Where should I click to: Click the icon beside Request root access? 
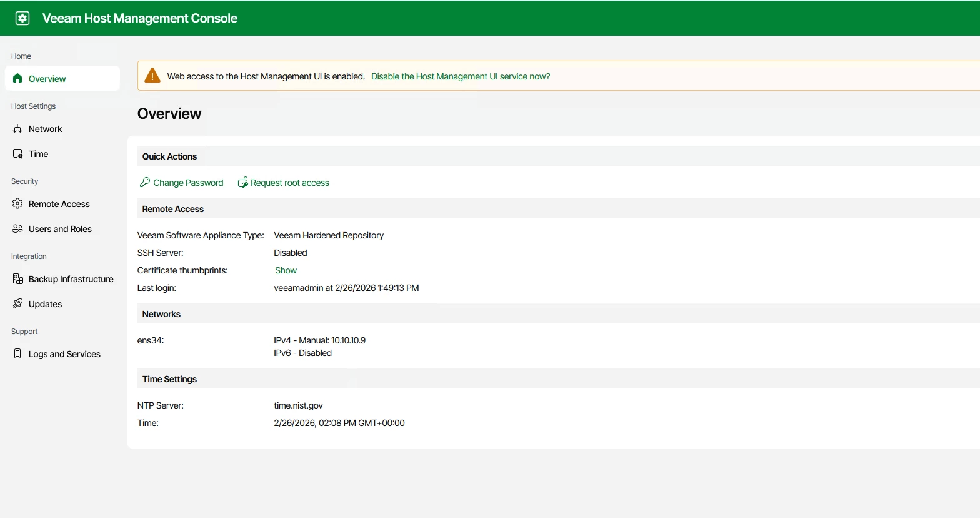(x=242, y=182)
